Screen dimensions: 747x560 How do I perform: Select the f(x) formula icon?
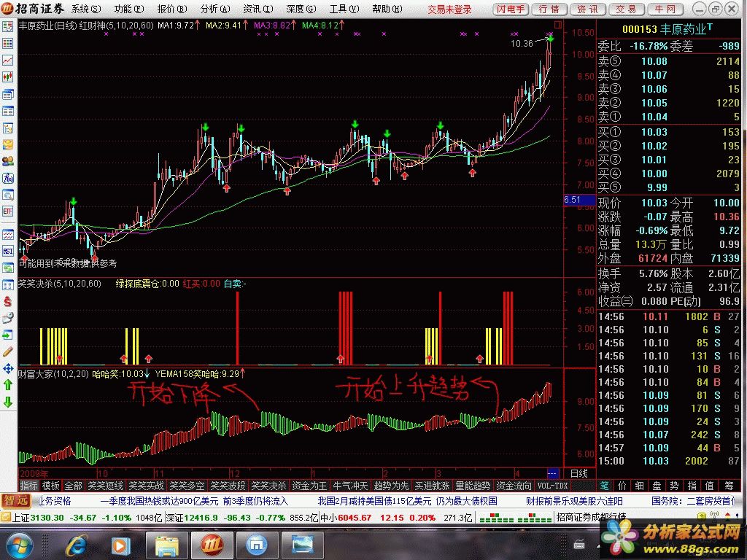click(x=7, y=178)
